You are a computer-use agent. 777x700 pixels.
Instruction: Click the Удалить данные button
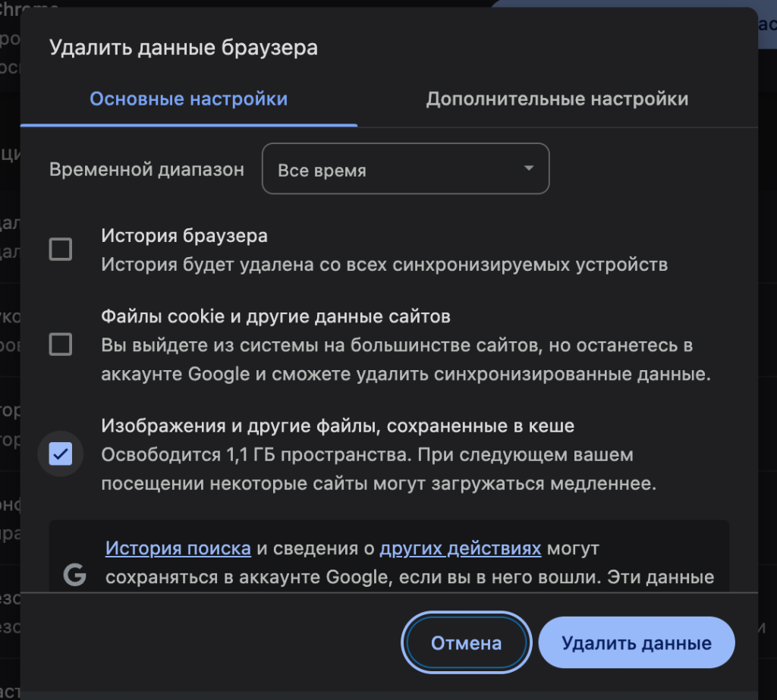tap(636, 643)
